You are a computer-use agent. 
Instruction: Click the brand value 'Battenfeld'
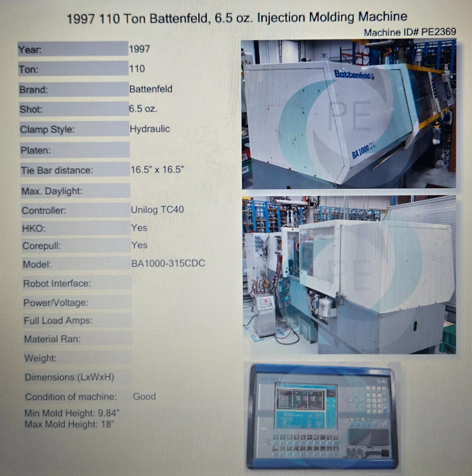[151, 89]
